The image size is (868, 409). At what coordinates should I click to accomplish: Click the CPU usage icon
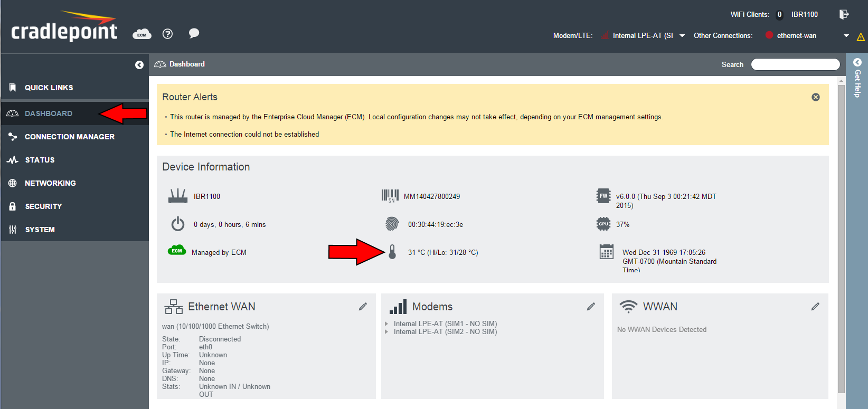603,224
